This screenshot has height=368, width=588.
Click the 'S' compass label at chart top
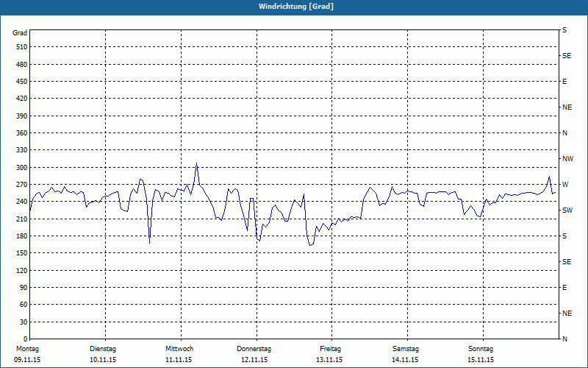click(x=564, y=30)
